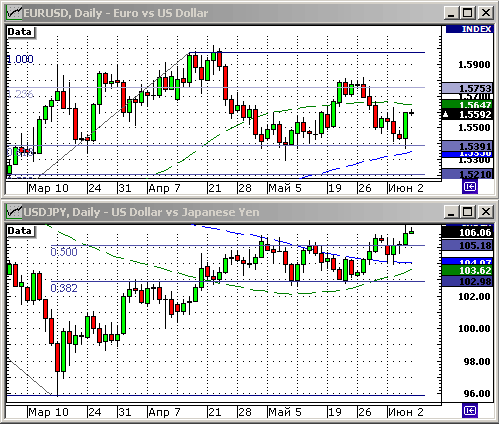Viewport: 499px width, 424px height.
Task: Click the 102.00 price scale value
Action: coord(474,296)
